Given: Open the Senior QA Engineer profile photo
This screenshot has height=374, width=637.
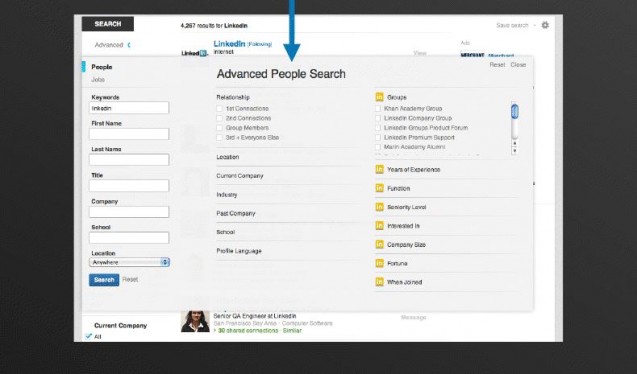Looking at the screenshot, I should click(195, 322).
